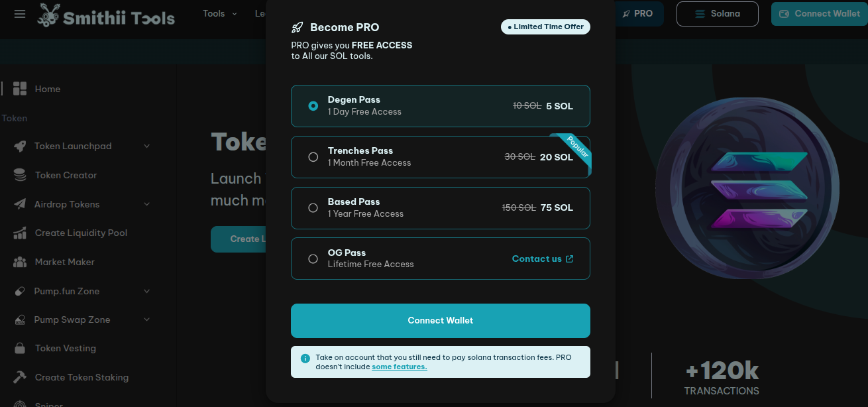Open Create Token Staking from sidebar
The image size is (868, 407).
click(x=81, y=377)
